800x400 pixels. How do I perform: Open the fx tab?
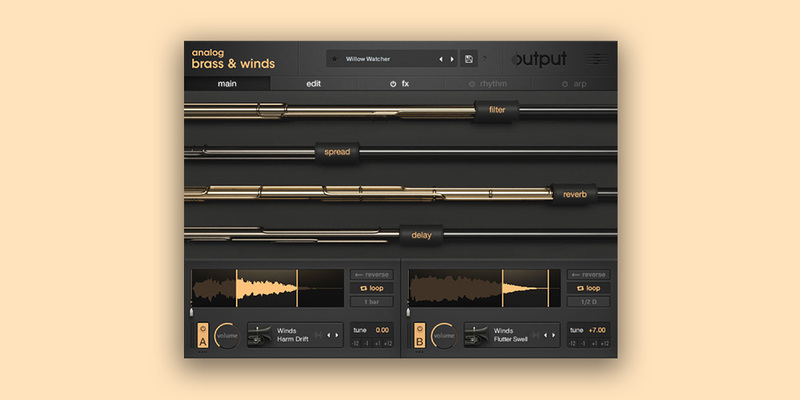tap(401, 84)
